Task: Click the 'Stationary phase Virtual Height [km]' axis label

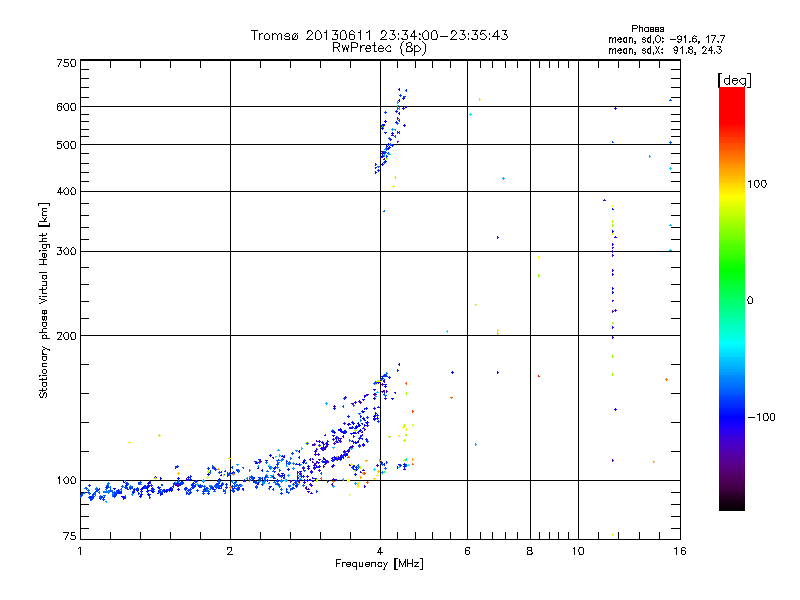Action: coord(44,300)
